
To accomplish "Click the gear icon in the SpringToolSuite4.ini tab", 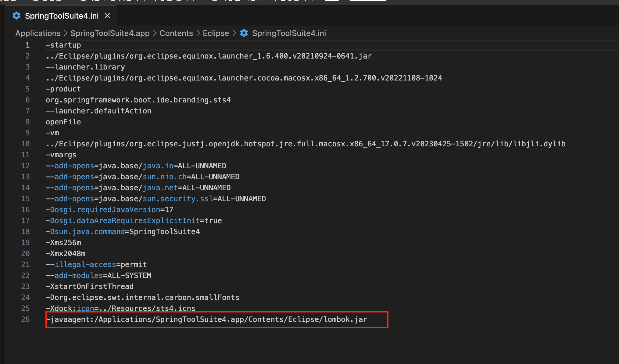I will [x=16, y=16].
